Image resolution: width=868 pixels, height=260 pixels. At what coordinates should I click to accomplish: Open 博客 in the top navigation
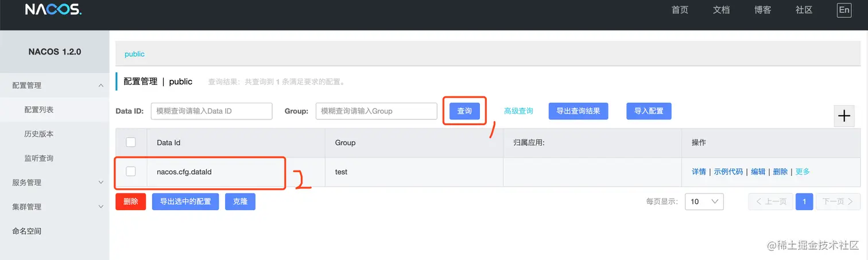(x=762, y=10)
